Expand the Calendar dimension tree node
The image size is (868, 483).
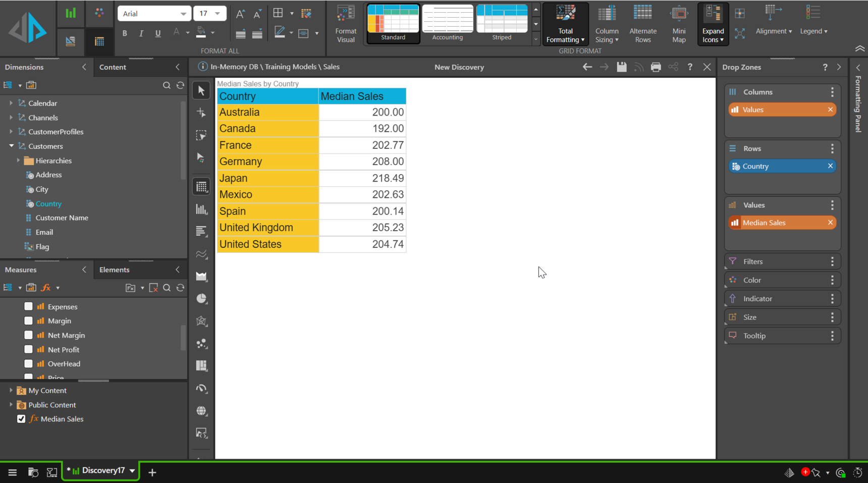coord(11,103)
